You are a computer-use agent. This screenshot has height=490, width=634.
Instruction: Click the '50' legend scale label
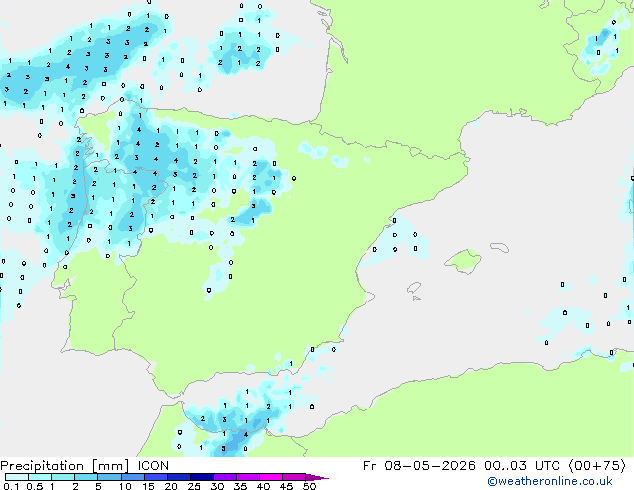coord(310,486)
